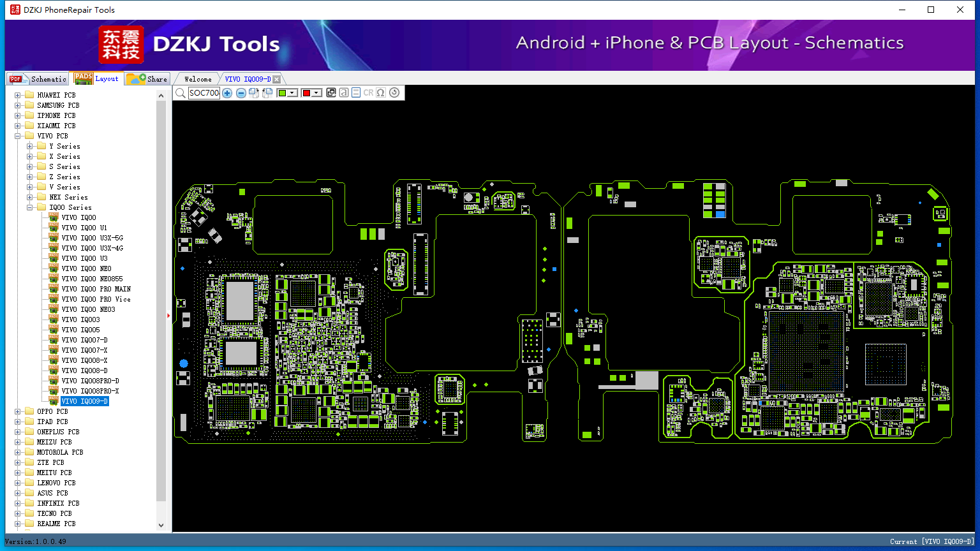The height and width of the screenshot is (551, 980).
Task: Pick the green color swatch
Action: [x=282, y=93]
